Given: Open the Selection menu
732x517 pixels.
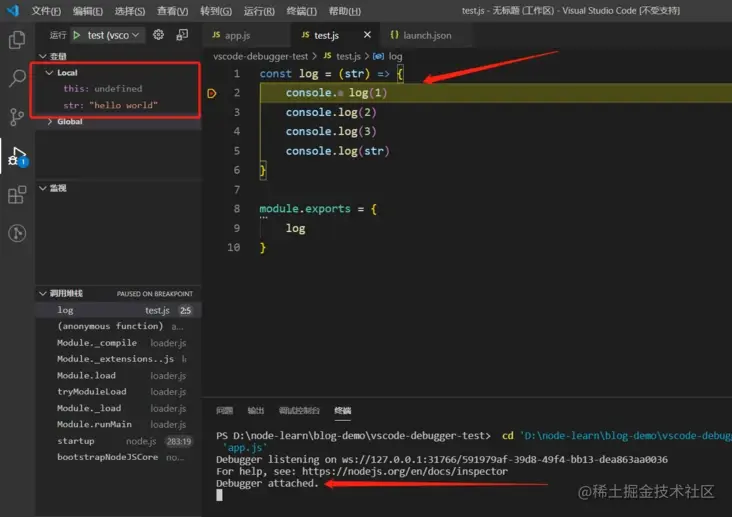Looking at the screenshot, I should pyautogui.click(x=129, y=11).
